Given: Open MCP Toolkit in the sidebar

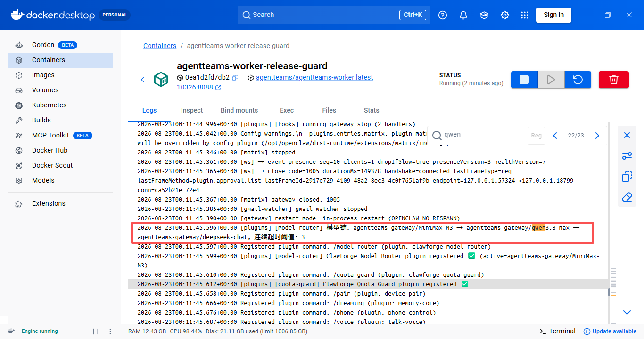Looking at the screenshot, I should (x=60, y=135).
